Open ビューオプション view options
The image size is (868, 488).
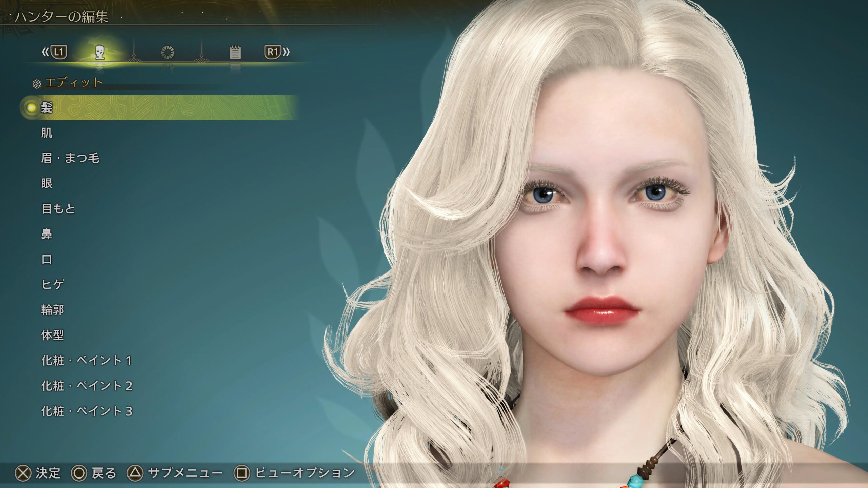point(305,473)
